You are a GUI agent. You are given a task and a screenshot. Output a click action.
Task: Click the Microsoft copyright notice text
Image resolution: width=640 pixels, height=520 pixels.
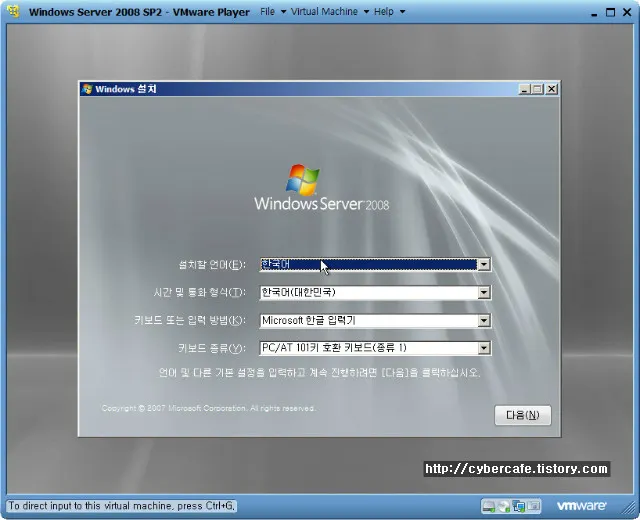(x=208, y=408)
